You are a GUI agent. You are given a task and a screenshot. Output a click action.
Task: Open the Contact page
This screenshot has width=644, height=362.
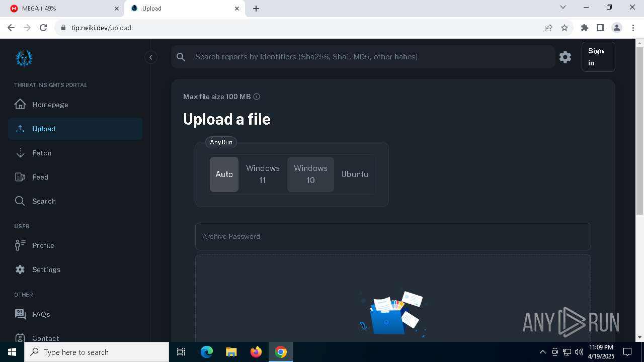pyautogui.click(x=75, y=338)
